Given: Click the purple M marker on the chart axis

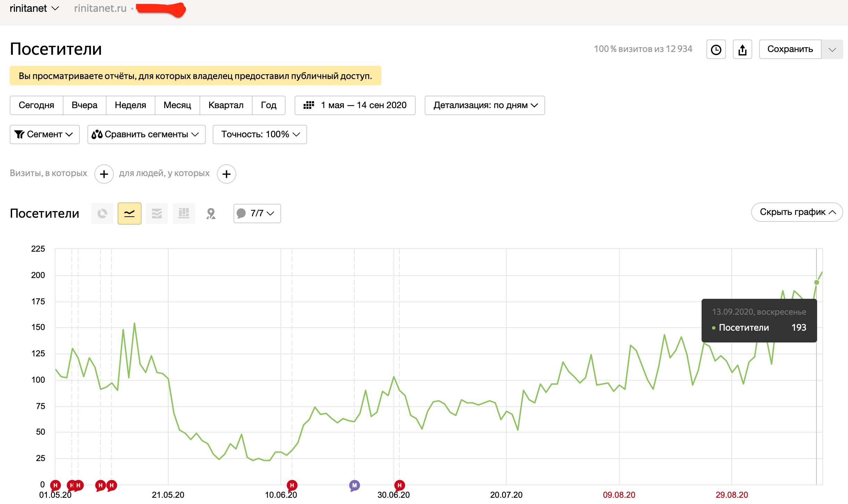Looking at the screenshot, I should (x=354, y=485).
